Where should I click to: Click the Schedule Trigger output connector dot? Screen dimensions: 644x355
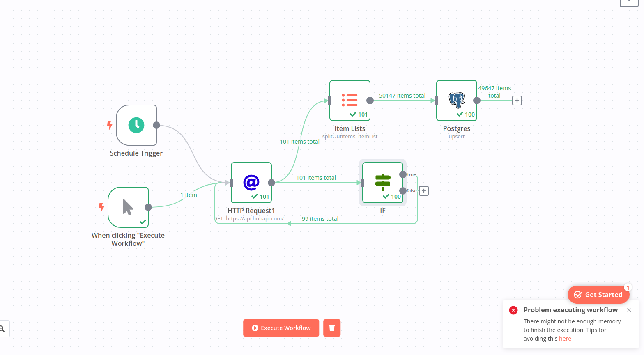pos(156,125)
